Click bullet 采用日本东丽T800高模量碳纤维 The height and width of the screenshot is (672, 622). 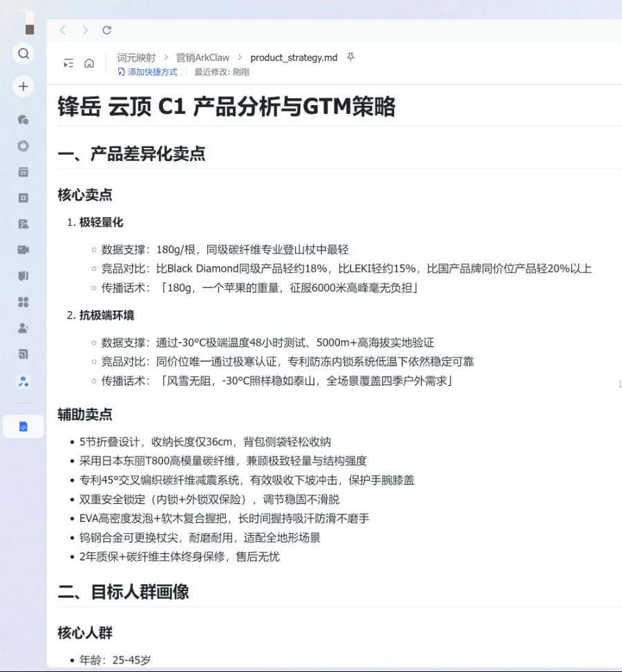pyautogui.click(x=223, y=461)
